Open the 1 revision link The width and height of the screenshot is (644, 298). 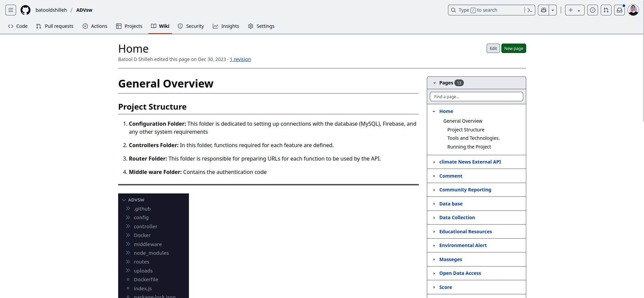[x=240, y=59]
